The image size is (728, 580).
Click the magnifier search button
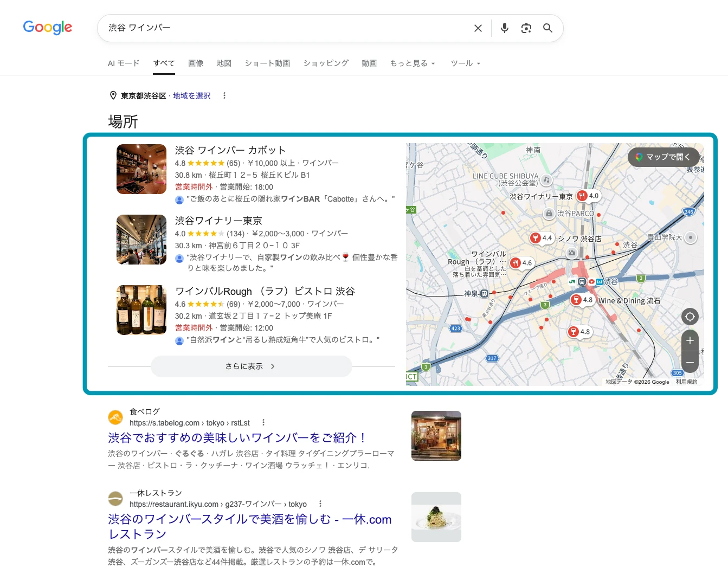point(548,28)
